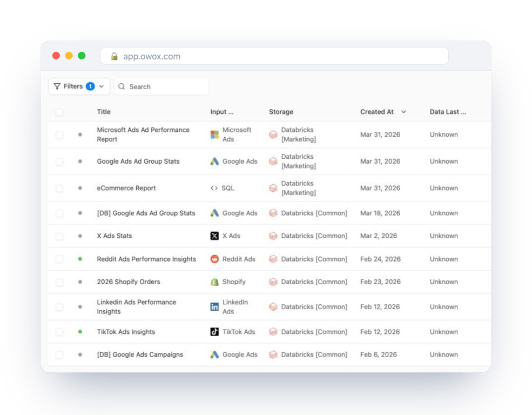The width and height of the screenshot is (532, 415).
Task: Click the Reddit Ads logo icon
Action: click(214, 259)
